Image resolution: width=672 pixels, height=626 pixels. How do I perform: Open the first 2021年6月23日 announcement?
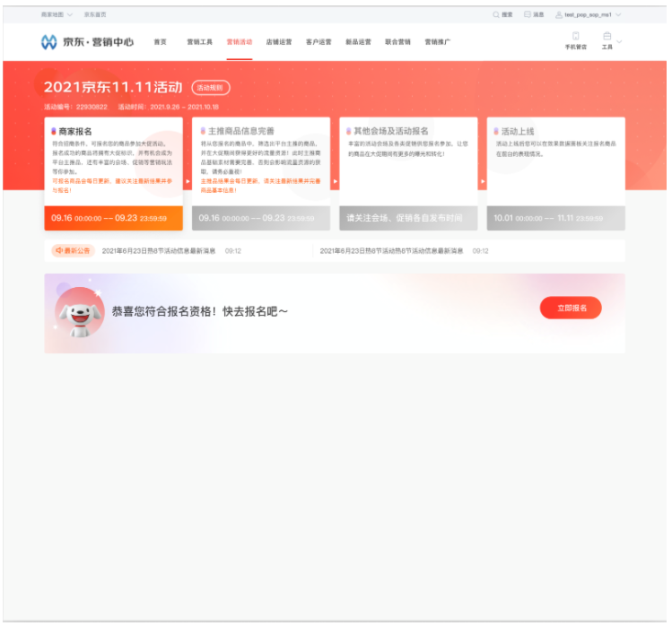[159, 251]
